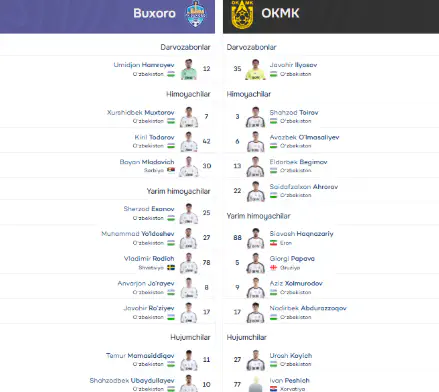The image size is (439, 392).
Task: Click the Buxoro team name header
Action: click(154, 13)
